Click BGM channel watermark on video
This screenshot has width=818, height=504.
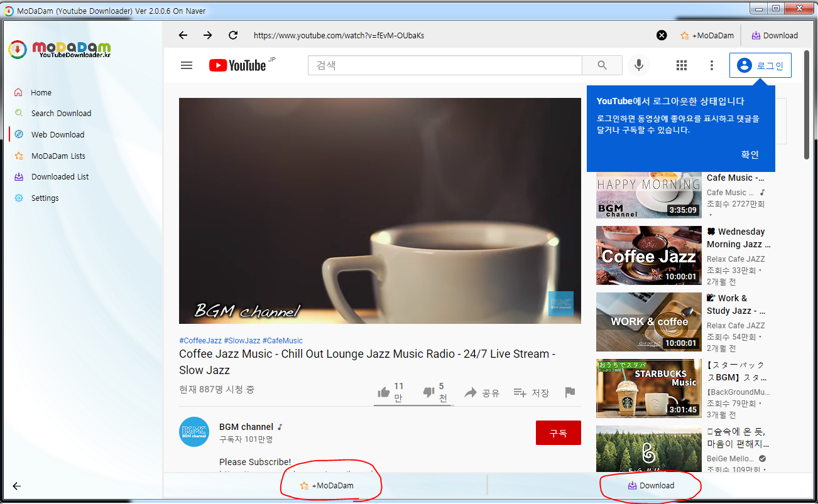pyautogui.click(x=561, y=304)
